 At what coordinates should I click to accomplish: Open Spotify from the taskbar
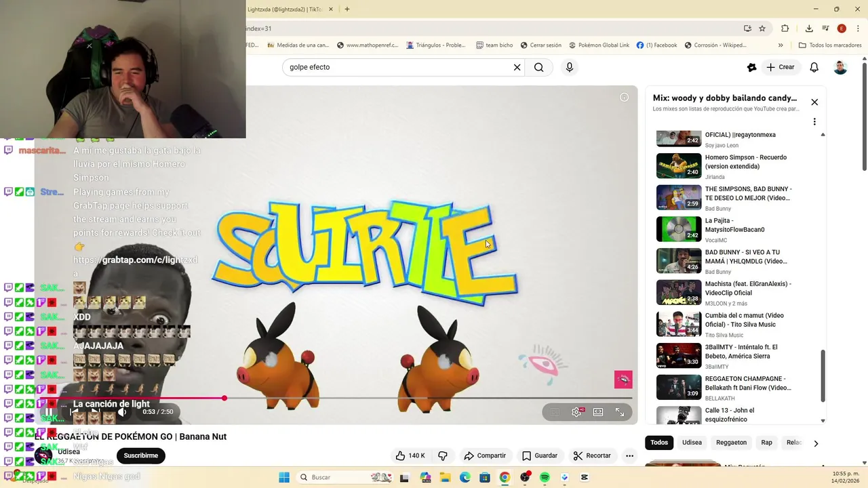point(545,477)
